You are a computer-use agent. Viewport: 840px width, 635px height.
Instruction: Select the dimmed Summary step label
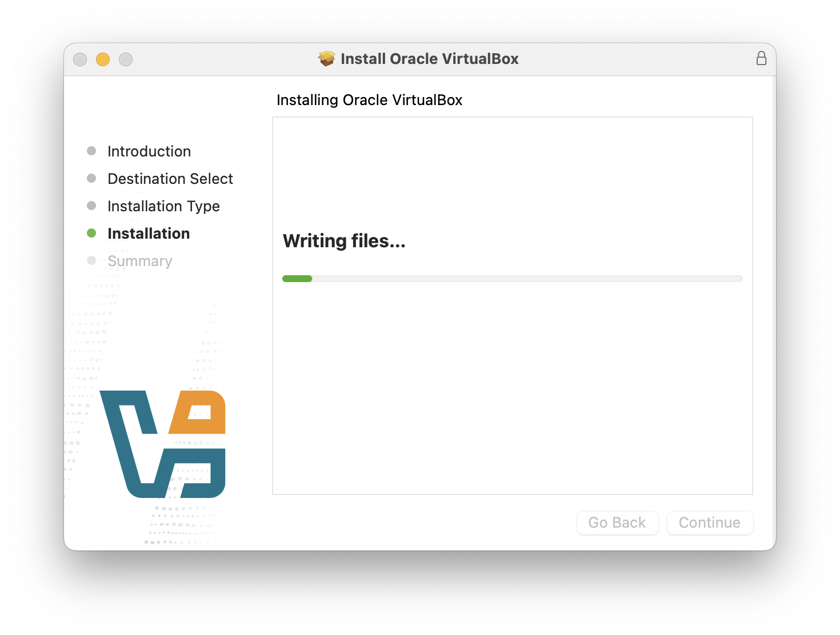(x=139, y=261)
